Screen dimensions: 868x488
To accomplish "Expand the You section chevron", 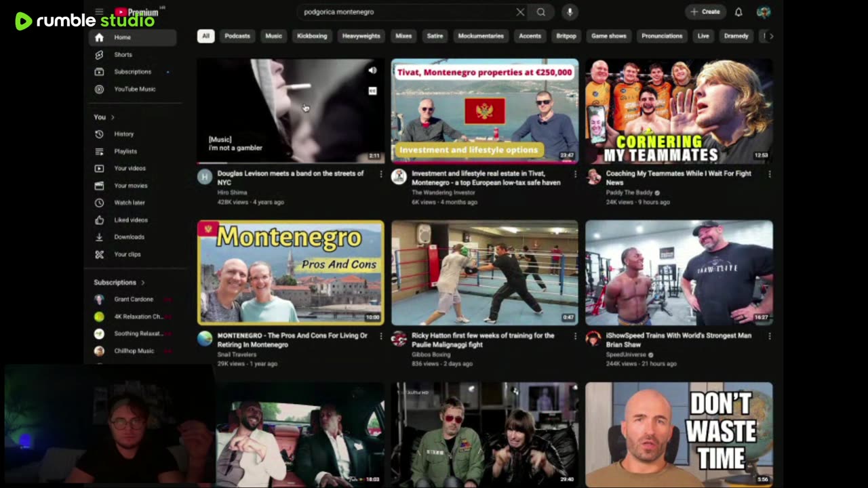I will [113, 117].
